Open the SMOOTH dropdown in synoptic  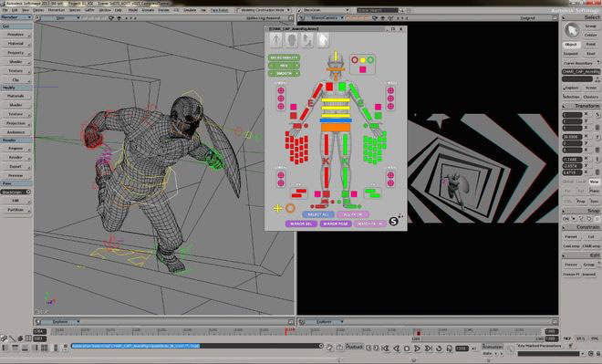click(284, 73)
